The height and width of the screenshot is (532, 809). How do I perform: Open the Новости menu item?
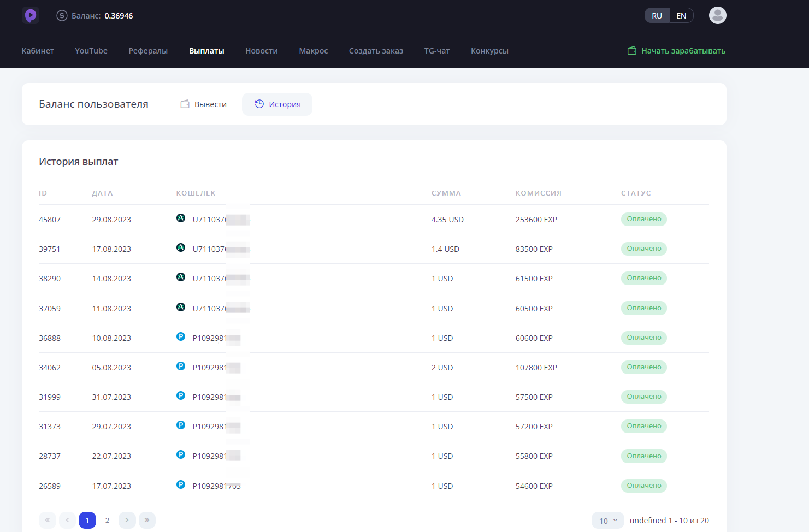(x=262, y=51)
